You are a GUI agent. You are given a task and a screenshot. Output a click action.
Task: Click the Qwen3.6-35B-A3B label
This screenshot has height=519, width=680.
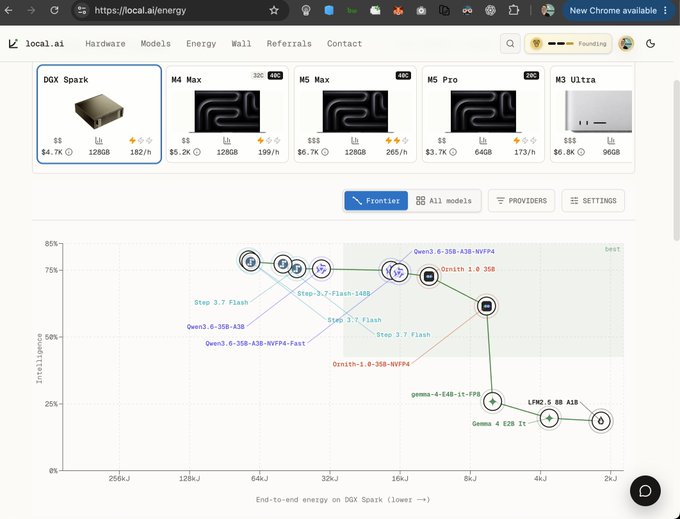pyautogui.click(x=216, y=327)
